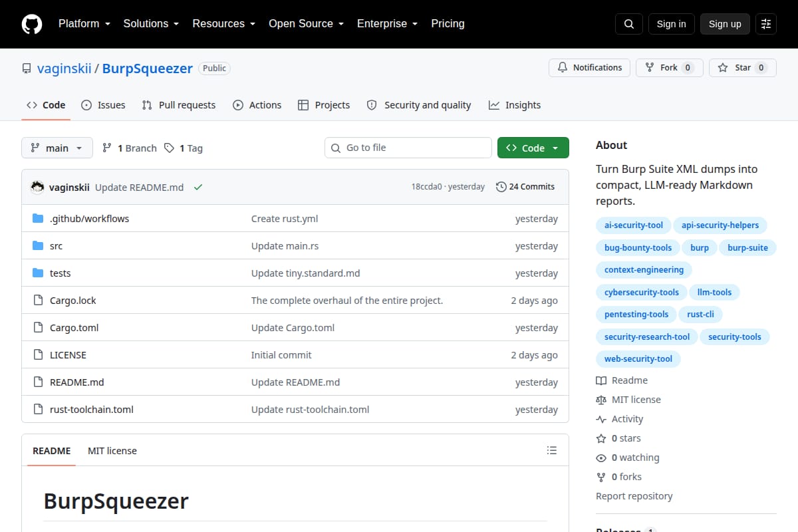This screenshot has width=798, height=532.
Task: Open the Activity link
Action: (620, 419)
